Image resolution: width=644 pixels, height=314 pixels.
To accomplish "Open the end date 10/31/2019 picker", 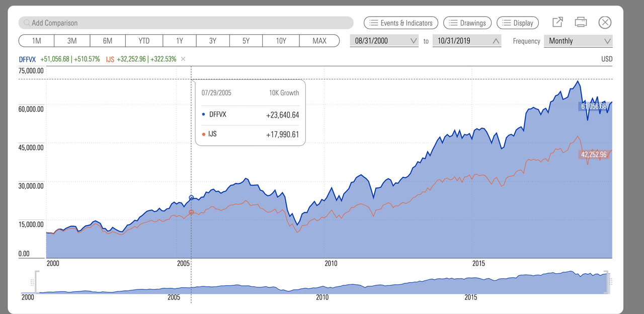I will [x=467, y=41].
